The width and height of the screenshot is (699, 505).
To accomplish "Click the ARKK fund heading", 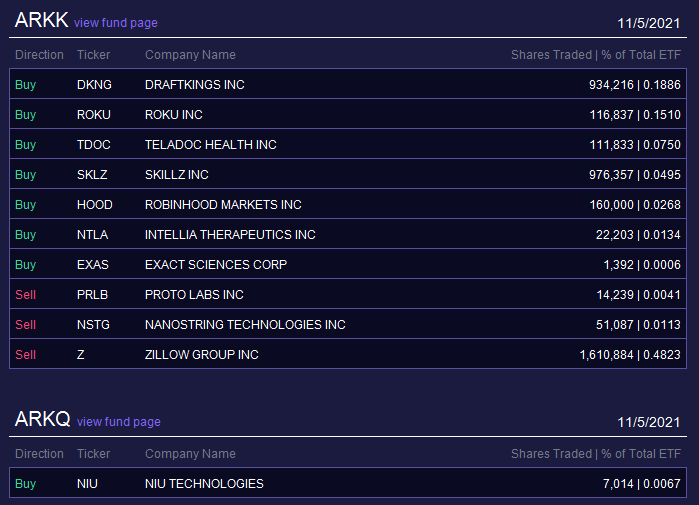I will coord(41,20).
